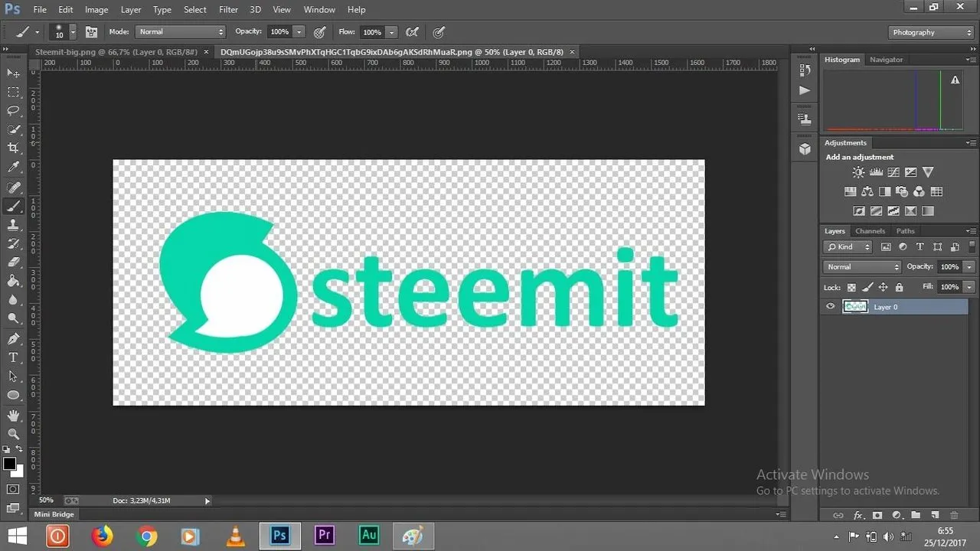Switch to the Channels tab
980x551 pixels.
tap(871, 231)
